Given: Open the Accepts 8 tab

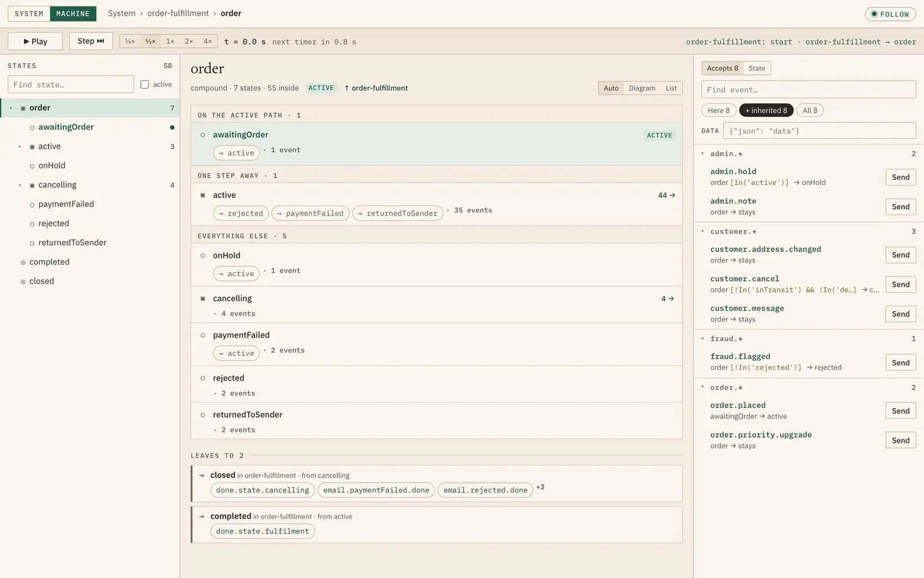Looking at the screenshot, I should 722,68.
